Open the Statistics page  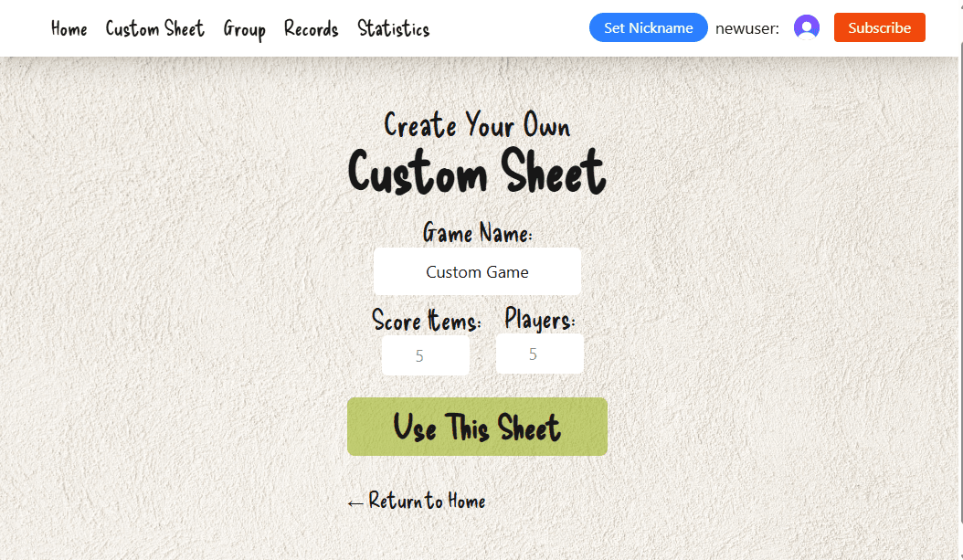(393, 29)
